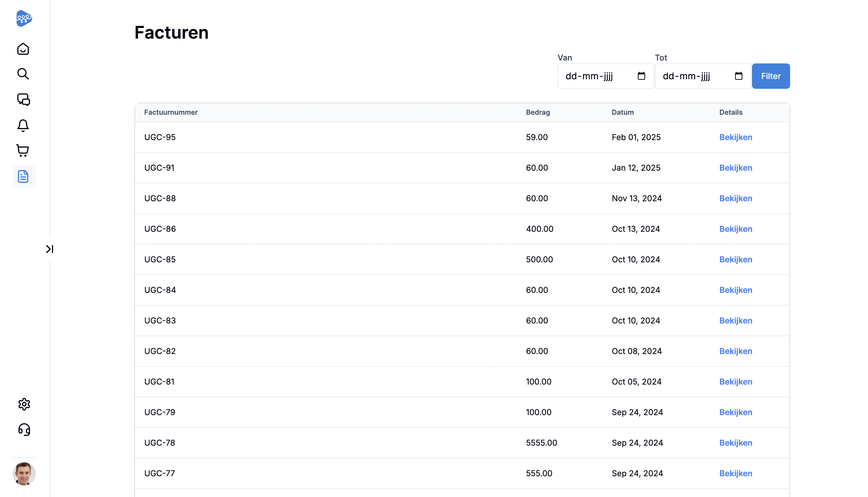
Task: Open Bekijken link for UGC-81
Action: pos(736,382)
